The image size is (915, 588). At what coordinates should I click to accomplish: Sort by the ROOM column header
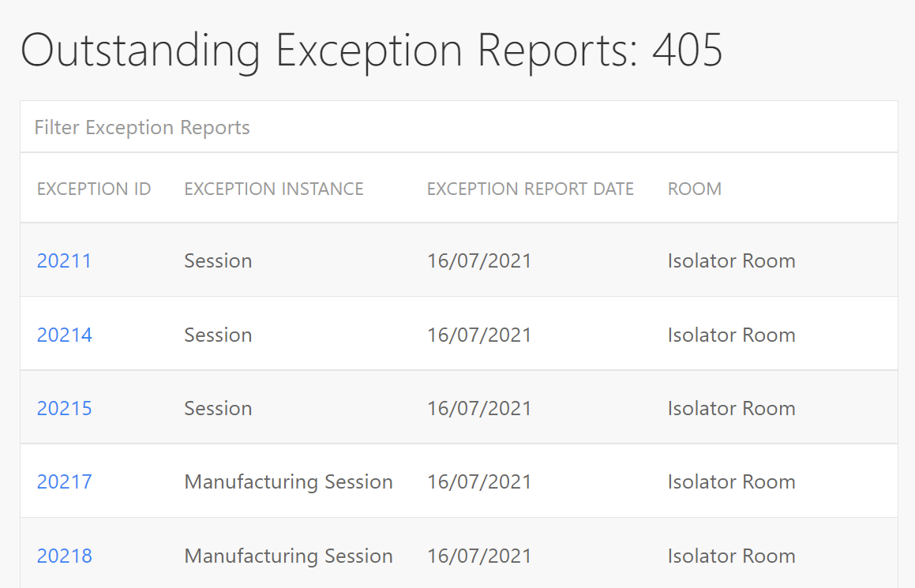coord(694,189)
